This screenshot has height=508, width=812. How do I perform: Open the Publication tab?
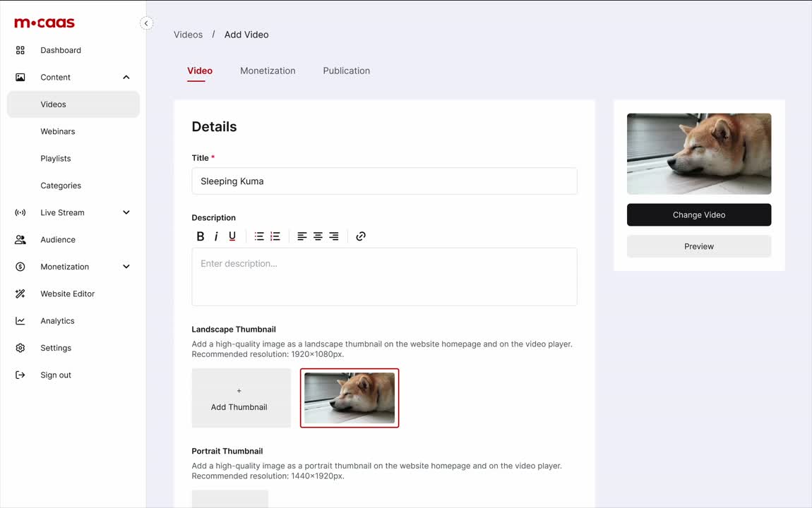(x=346, y=71)
